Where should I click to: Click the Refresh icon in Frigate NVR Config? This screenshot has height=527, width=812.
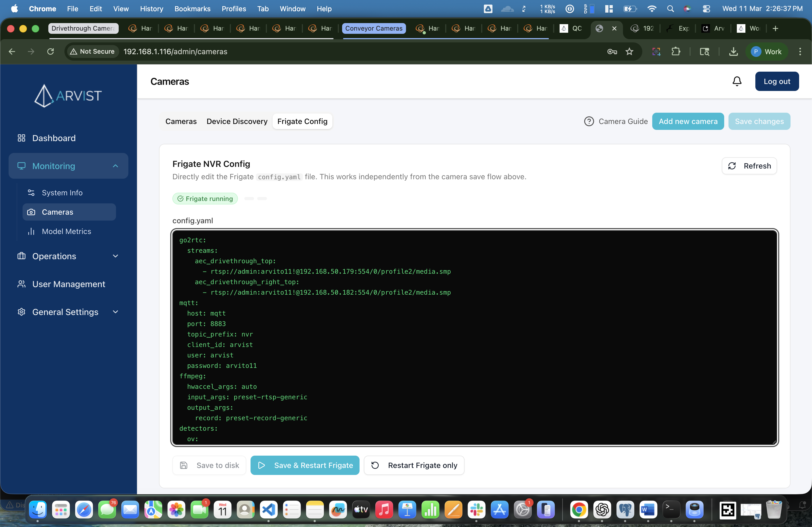click(732, 166)
